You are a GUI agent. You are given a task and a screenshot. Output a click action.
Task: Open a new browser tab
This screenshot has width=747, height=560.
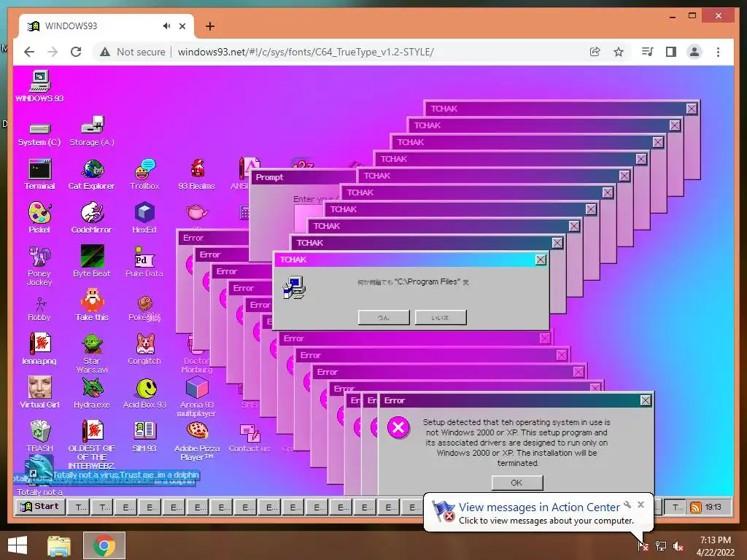(209, 26)
